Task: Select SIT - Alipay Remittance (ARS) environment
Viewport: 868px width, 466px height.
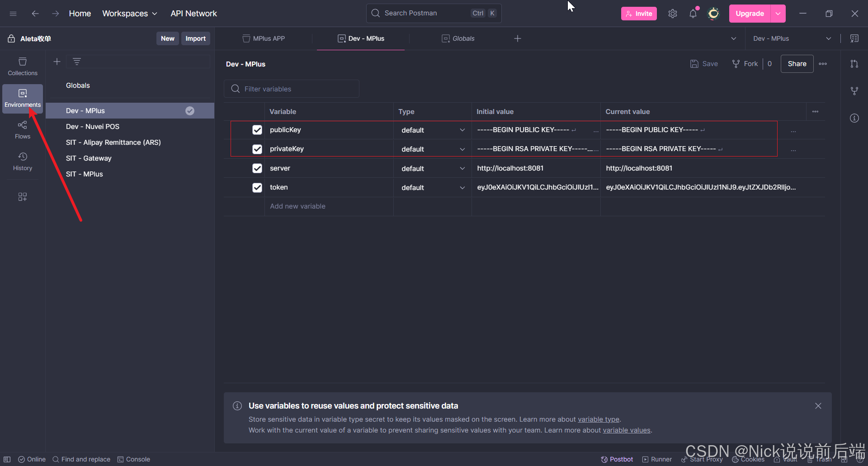Action: (130, 143)
